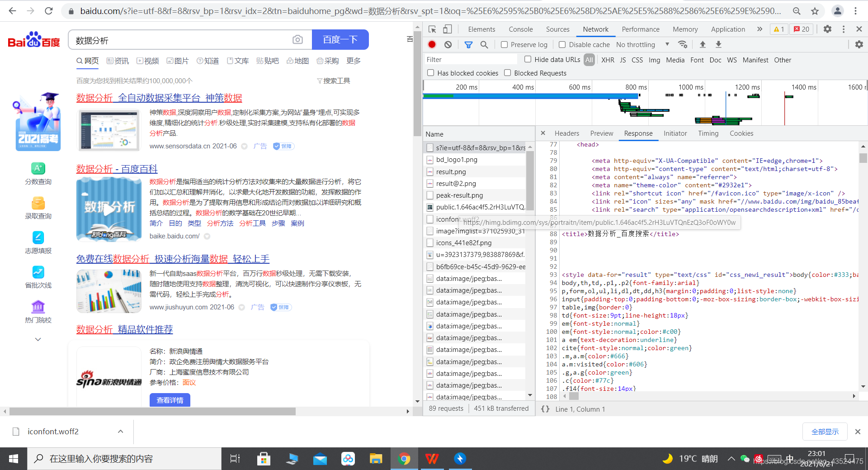The image size is (868, 470).
Task: Select peak-result.png request row
Action: click(475, 195)
